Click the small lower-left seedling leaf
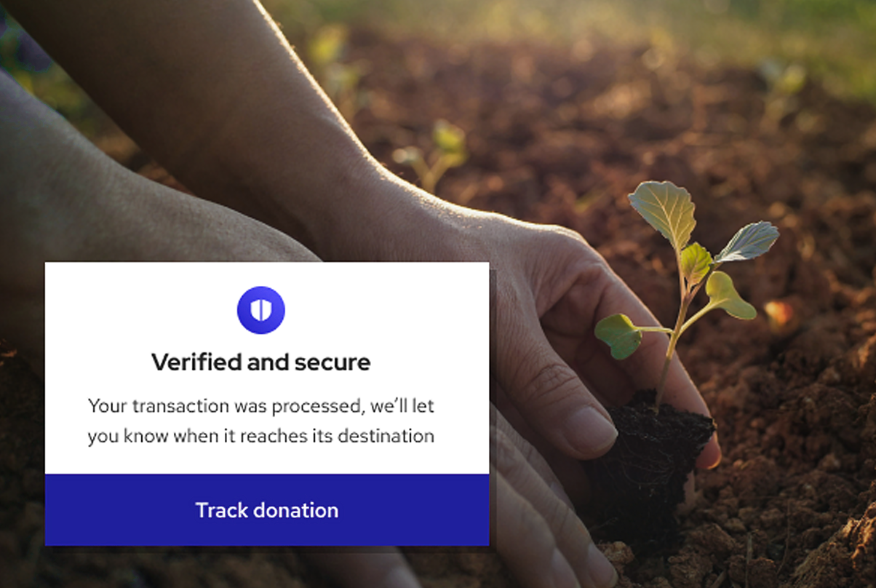This screenshot has width=876, height=588. [618, 335]
